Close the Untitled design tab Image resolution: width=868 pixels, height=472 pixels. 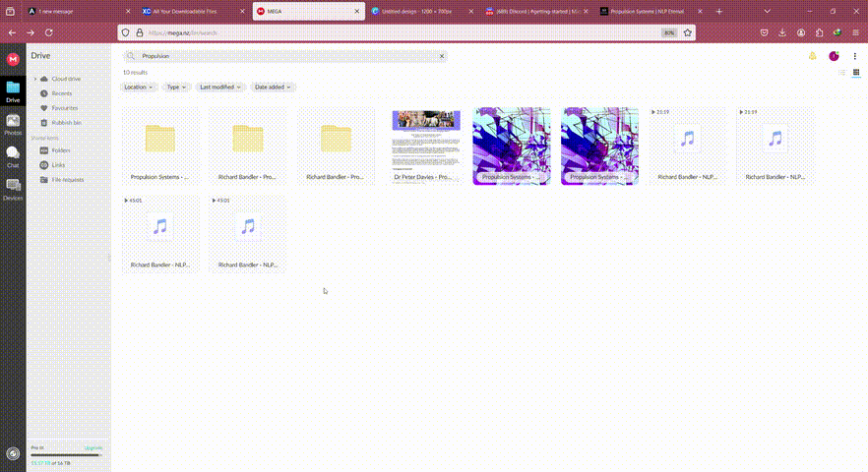(x=471, y=11)
